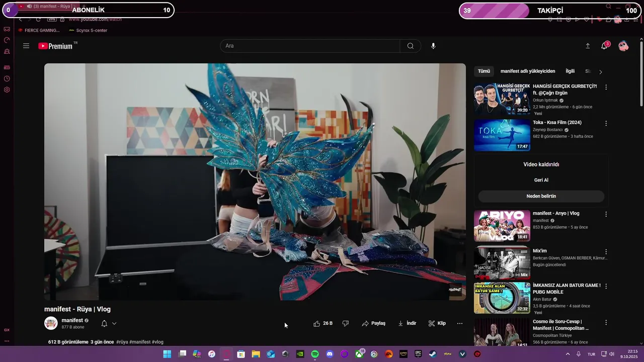The height and width of the screenshot is (362, 644).
Task: Select the İlgili filter chip
Action: tap(570, 71)
